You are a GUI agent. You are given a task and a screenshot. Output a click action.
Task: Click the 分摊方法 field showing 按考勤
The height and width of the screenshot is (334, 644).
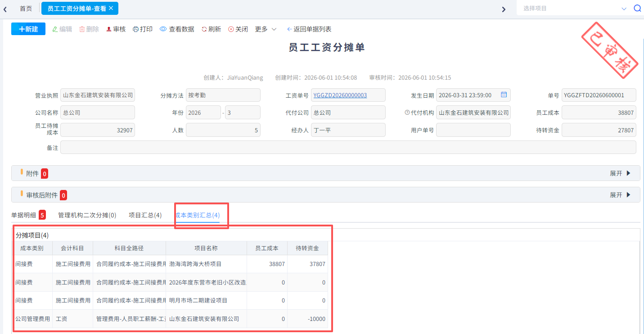[223, 95]
